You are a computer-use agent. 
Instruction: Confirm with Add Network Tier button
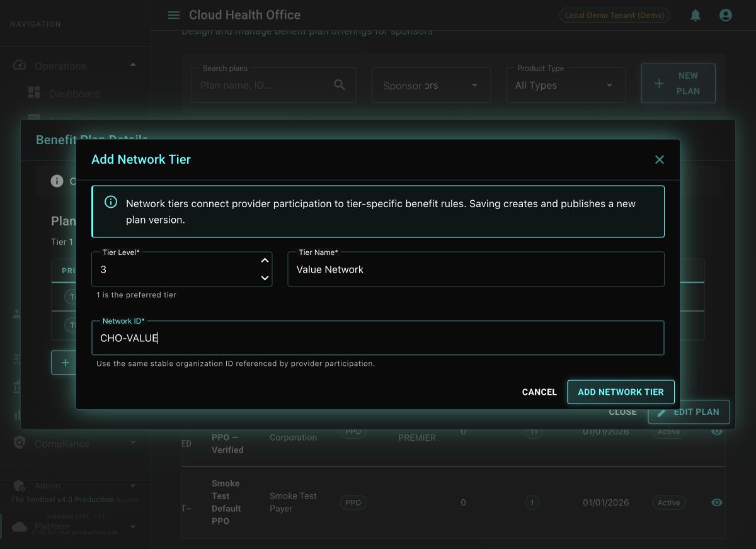pos(621,392)
